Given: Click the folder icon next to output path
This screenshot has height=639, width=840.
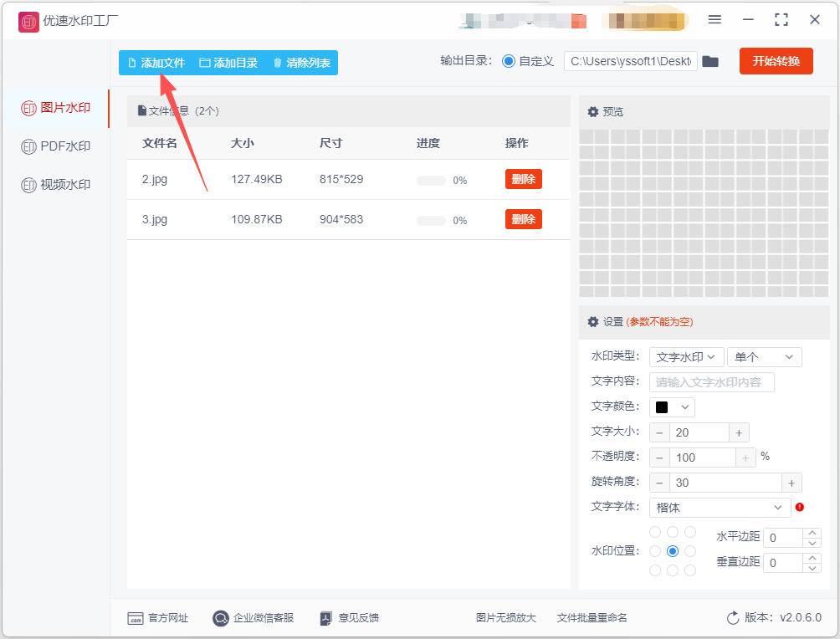Looking at the screenshot, I should coord(710,62).
